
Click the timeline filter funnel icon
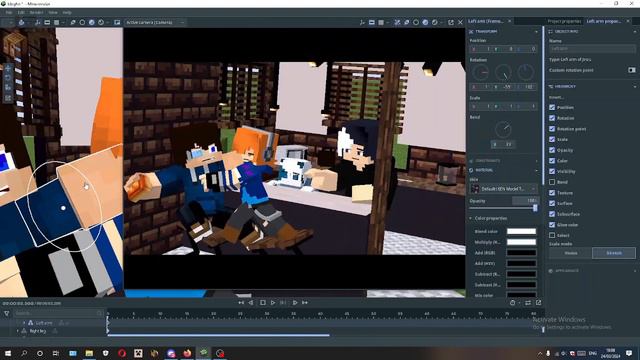tap(7, 313)
